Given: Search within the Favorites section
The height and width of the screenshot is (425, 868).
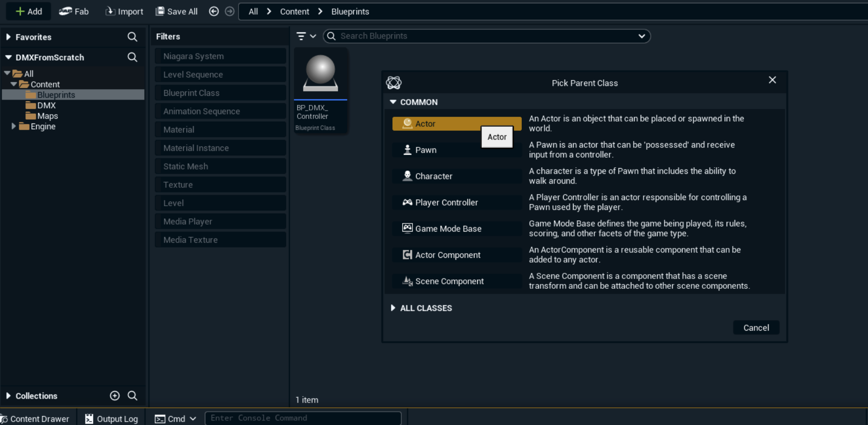Looking at the screenshot, I should [x=132, y=37].
